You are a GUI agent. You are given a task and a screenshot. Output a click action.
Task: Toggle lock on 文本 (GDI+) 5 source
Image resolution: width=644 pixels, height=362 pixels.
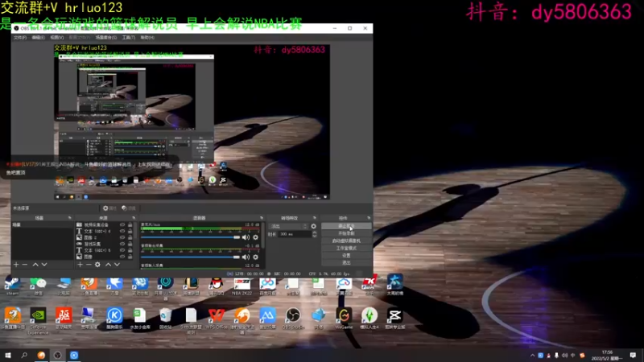point(130,250)
